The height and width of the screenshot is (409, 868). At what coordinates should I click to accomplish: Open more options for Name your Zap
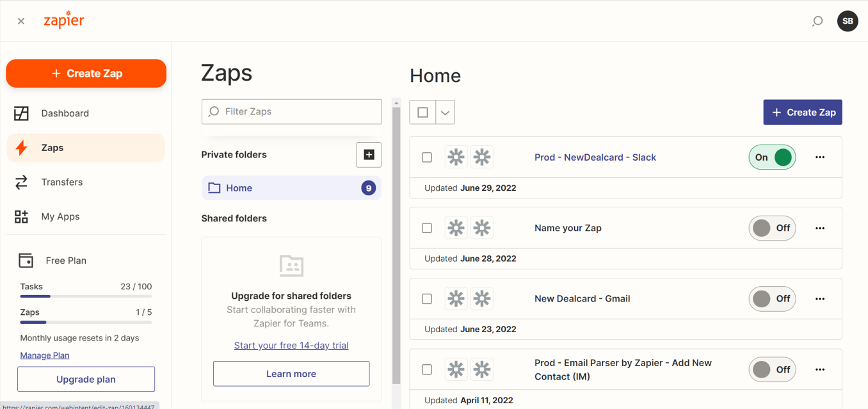[x=820, y=229]
